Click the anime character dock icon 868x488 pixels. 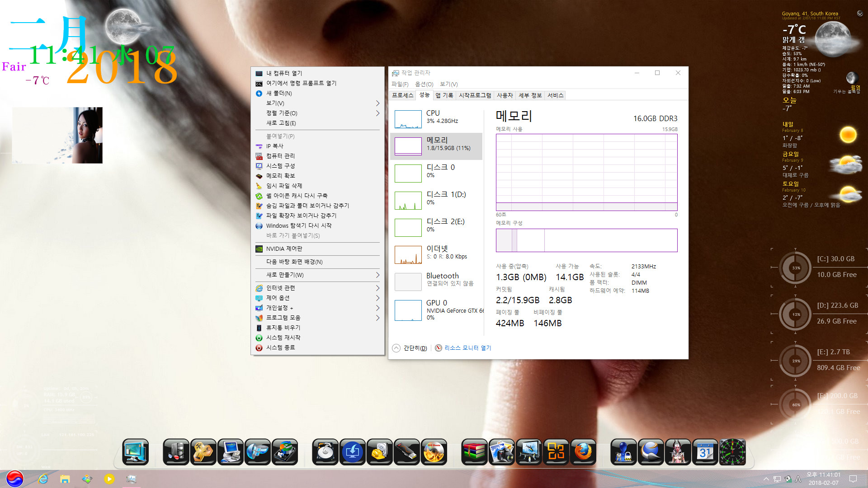pos(678,451)
